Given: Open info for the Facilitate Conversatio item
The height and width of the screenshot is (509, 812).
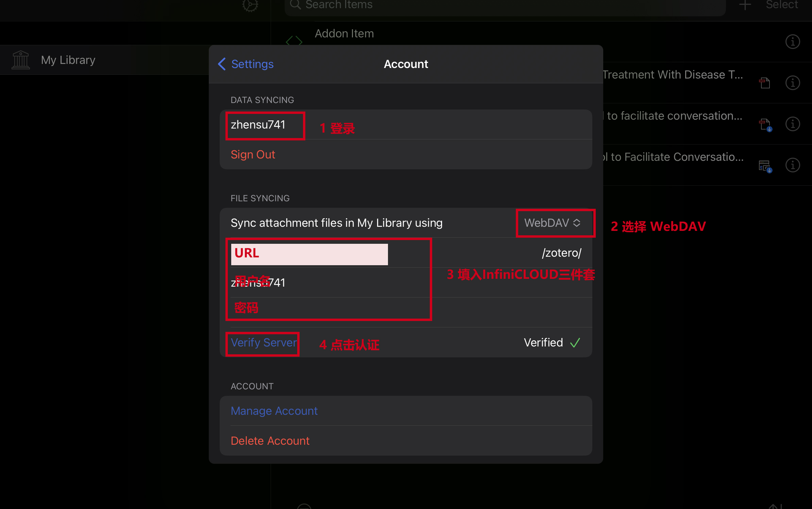Looking at the screenshot, I should tap(792, 165).
